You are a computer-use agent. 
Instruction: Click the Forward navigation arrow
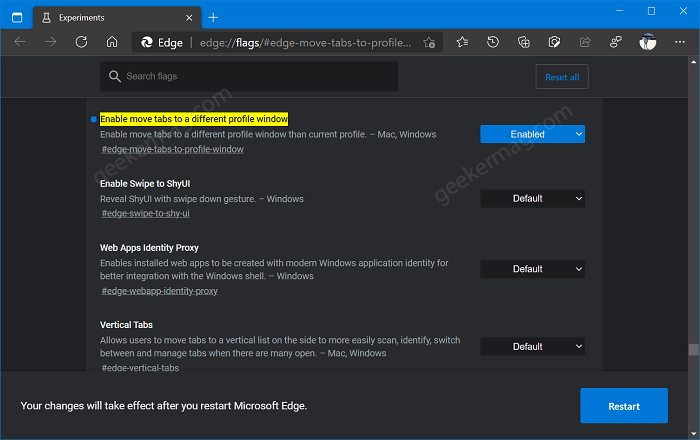(x=50, y=42)
